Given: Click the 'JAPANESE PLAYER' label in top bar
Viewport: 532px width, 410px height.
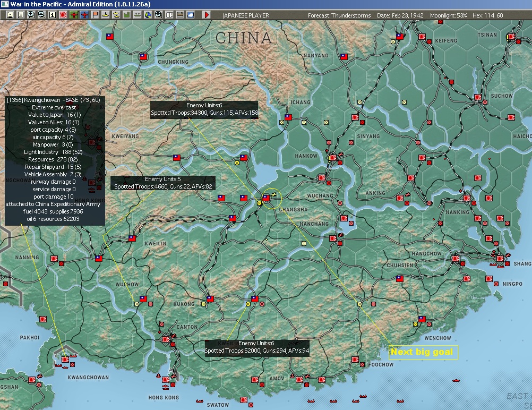Looking at the screenshot, I should [x=246, y=15].
